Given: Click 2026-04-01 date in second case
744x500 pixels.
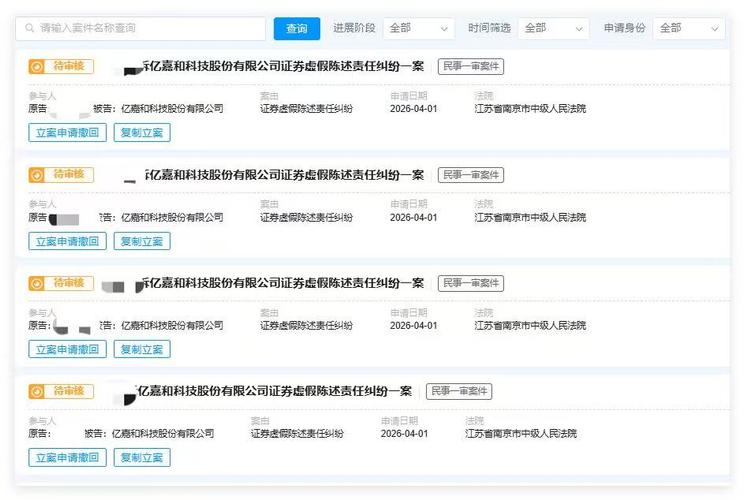Looking at the screenshot, I should coord(413,217).
